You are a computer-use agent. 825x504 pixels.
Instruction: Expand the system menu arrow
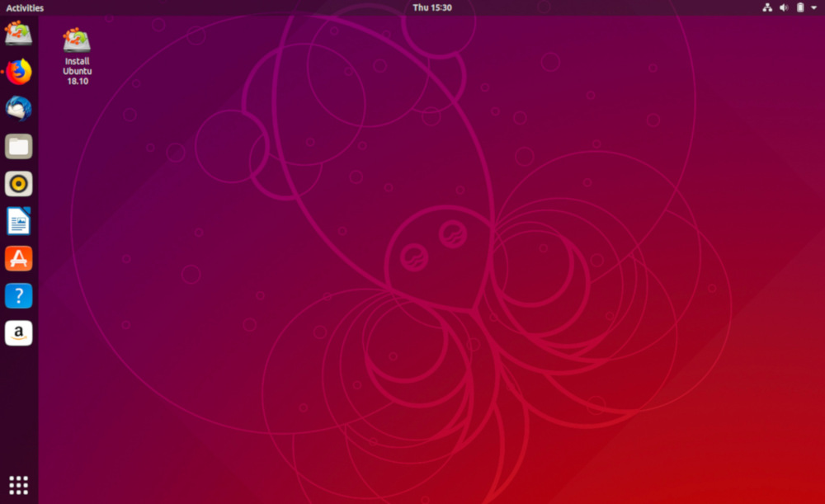[813, 7]
